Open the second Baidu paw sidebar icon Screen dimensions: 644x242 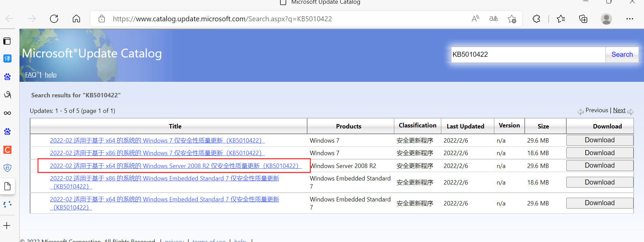(x=7, y=131)
